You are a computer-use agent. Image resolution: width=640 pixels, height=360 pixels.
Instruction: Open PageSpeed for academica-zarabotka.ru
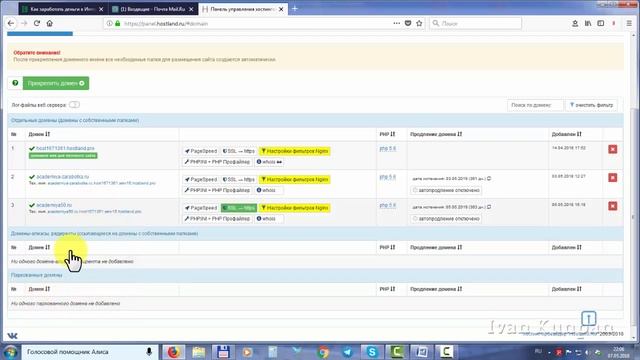(x=200, y=180)
